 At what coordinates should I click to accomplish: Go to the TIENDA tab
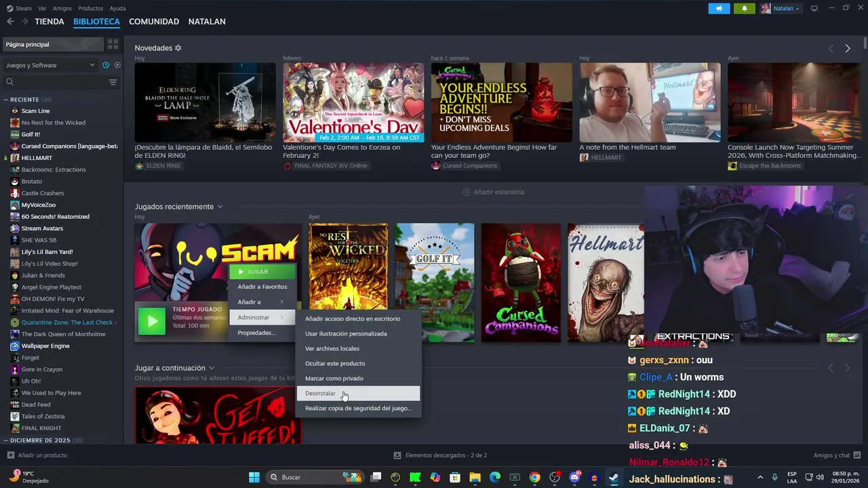point(50,22)
